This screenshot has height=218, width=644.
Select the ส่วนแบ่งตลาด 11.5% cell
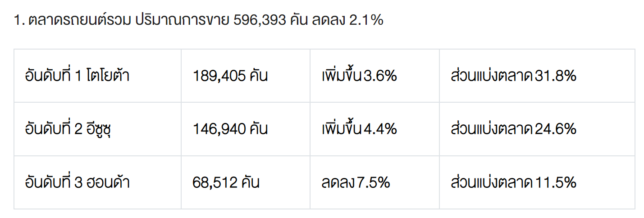tap(513, 183)
